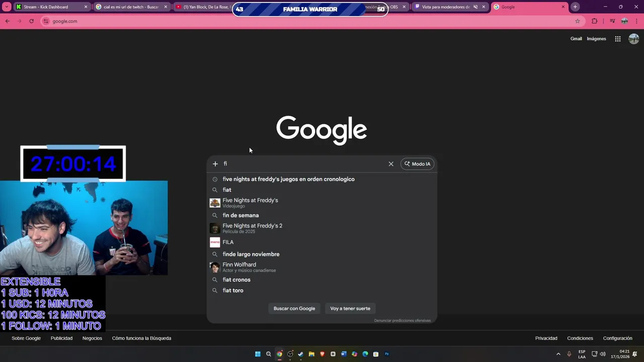Open OBS Studio from the taskbar

pyautogui.click(x=290, y=354)
